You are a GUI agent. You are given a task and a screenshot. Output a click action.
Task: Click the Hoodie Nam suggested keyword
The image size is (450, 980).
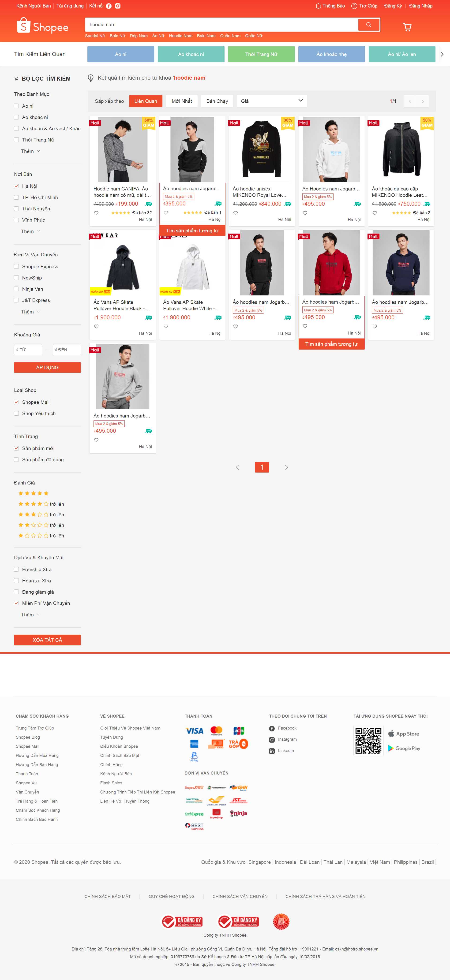tap(180, 36)
